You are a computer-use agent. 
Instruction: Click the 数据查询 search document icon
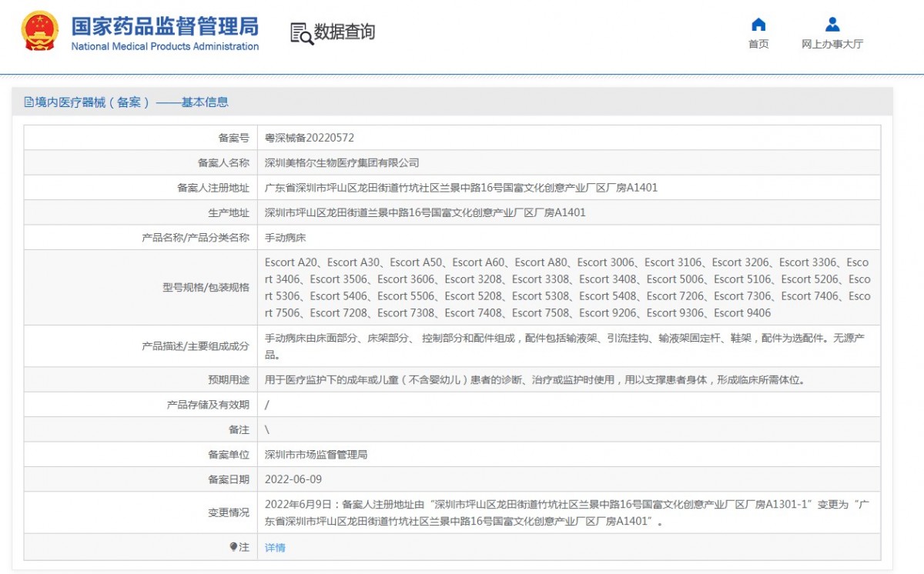(x=301, y=33)
